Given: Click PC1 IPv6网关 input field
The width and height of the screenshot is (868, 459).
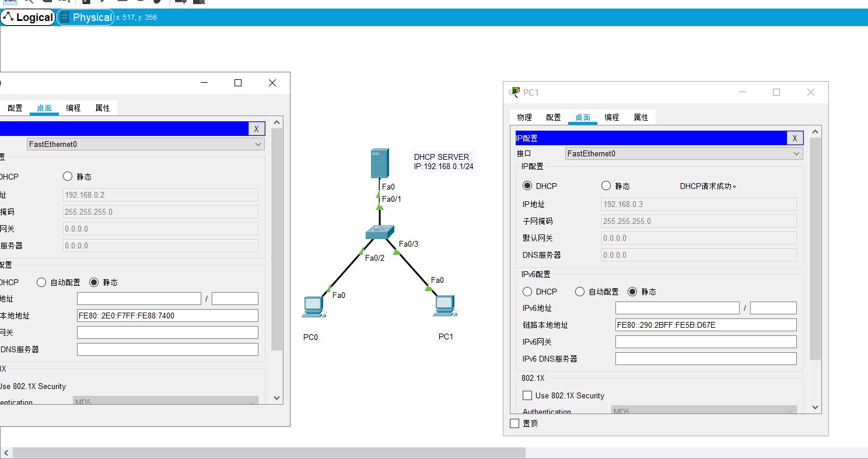Looking at the screenshot, I should tap(706, 342).
